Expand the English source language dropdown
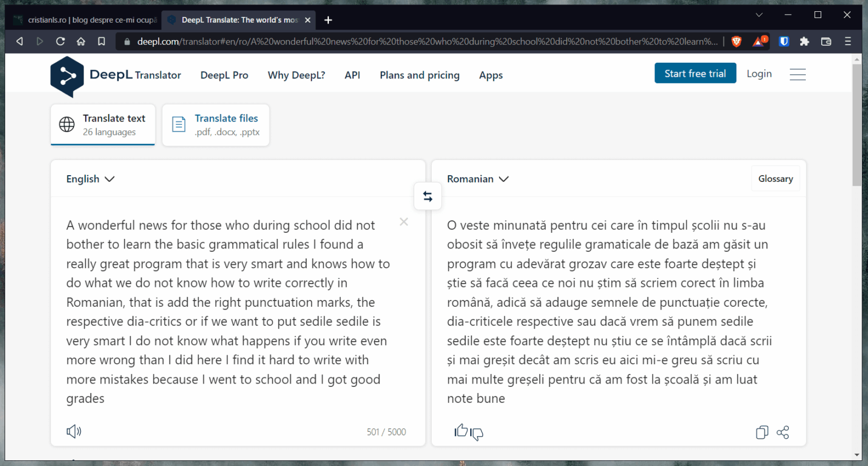This screenshot has height=466, width=868. [x=90, y=179]
